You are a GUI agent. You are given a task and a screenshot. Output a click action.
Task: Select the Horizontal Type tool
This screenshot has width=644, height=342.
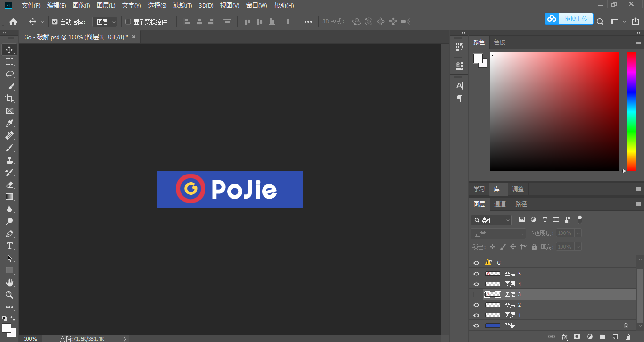[9, 246]
